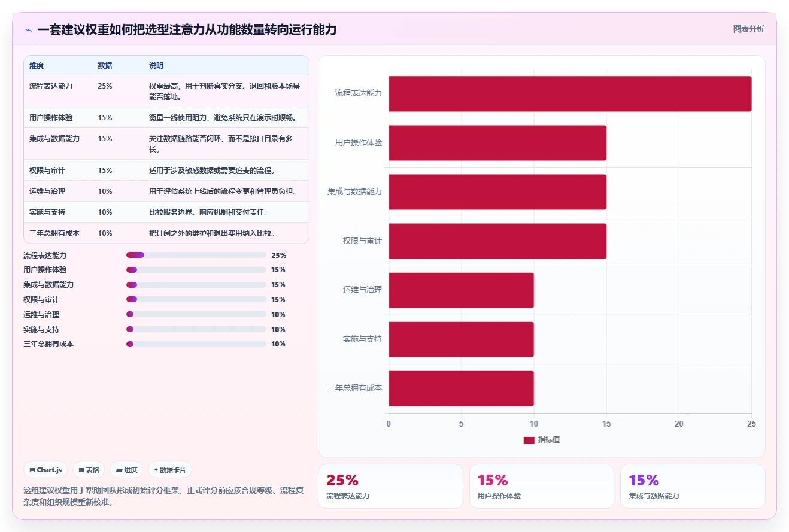Click the 维度 table column header

pyautogui.click(x=37, y=65)
